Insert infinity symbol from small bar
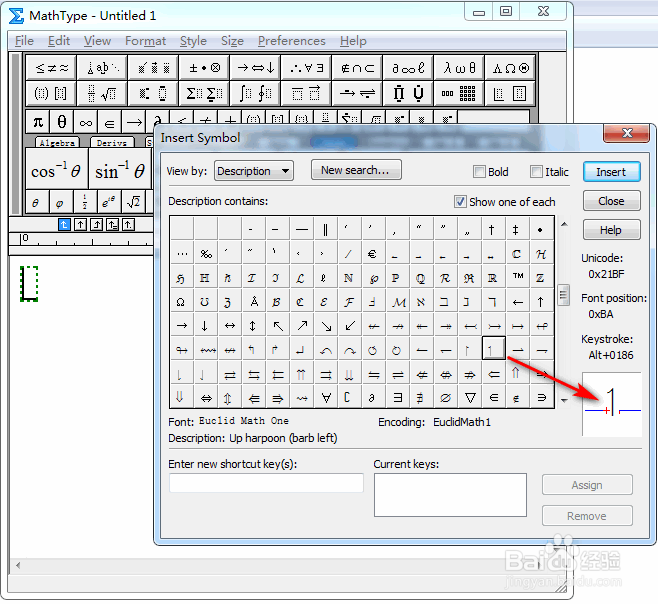 coord(86,122)
